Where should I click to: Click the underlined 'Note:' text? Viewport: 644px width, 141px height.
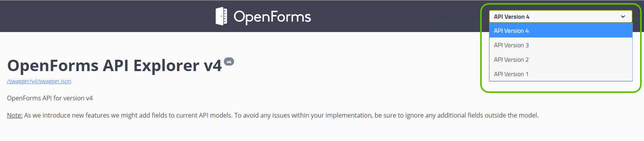point(15,115)
